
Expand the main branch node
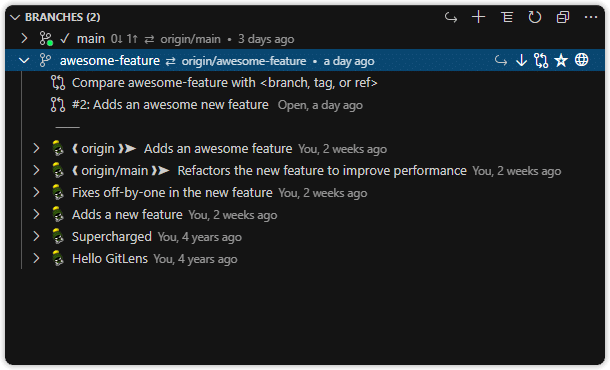point(24,38)
